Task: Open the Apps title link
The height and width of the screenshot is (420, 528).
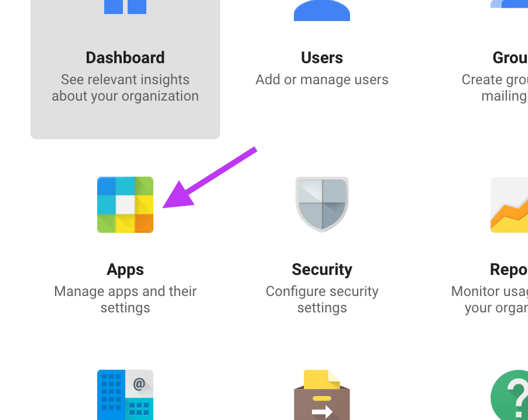Action: coord(125,270)
